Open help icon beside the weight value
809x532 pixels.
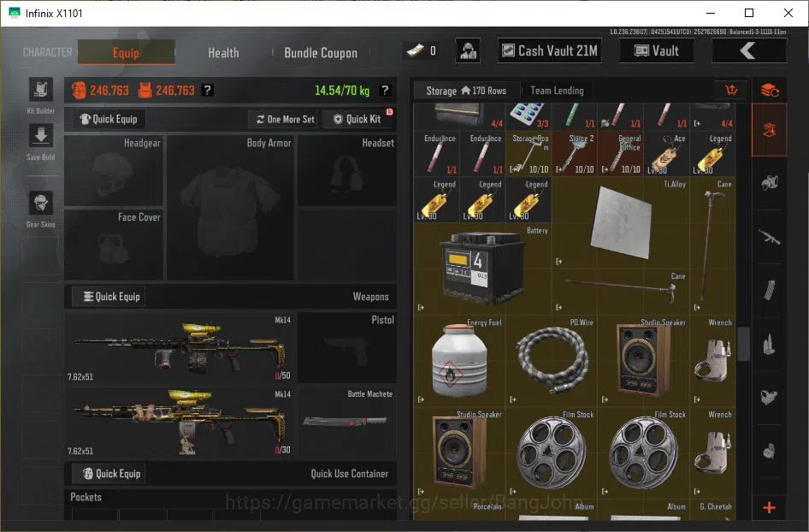click(385, 91)
